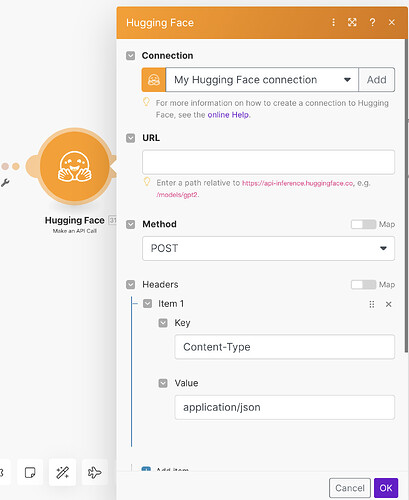Collapse Item 1 using its checkbox

point(147,304)
